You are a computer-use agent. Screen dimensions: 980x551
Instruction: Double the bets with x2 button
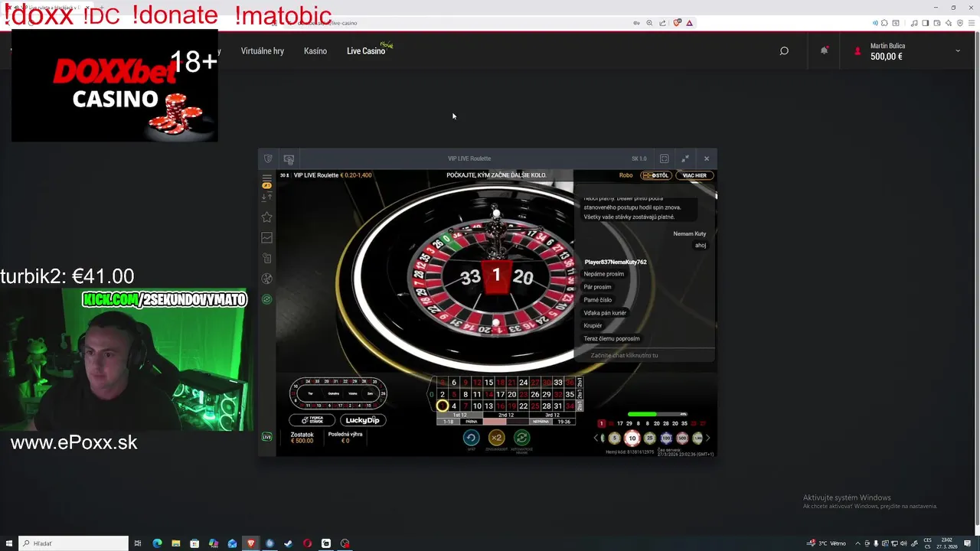(x=497, y=438)
